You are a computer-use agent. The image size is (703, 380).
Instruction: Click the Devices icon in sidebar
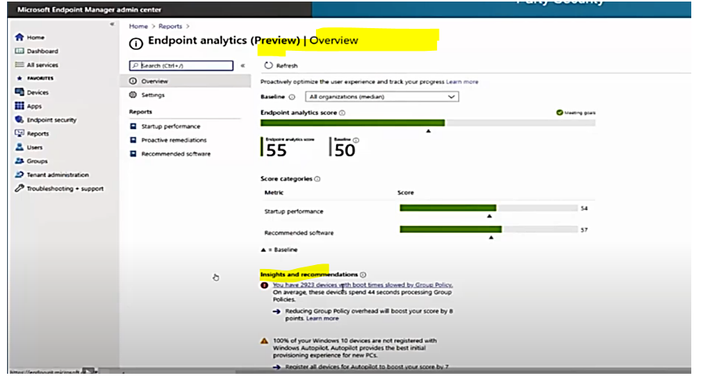pos(19,92)
